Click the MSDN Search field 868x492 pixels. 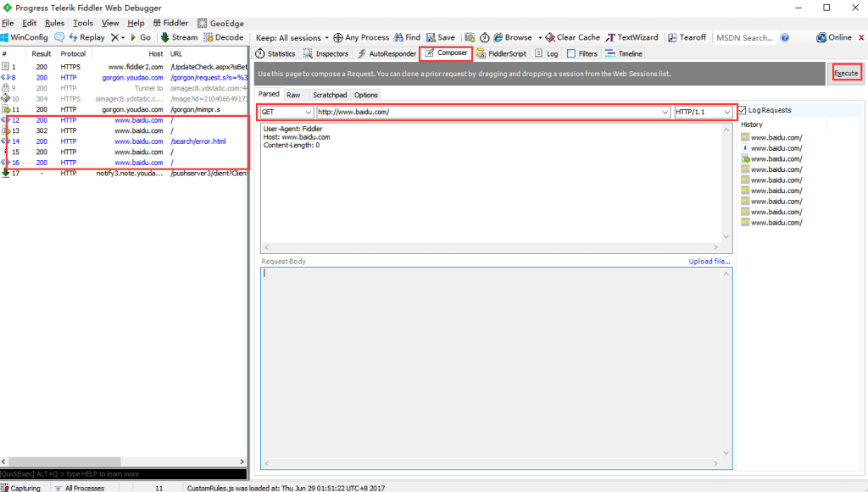click(x=744, y=37)
